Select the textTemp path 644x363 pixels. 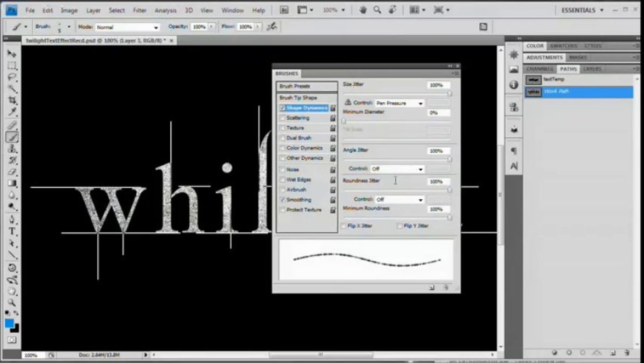pos(579,80)
